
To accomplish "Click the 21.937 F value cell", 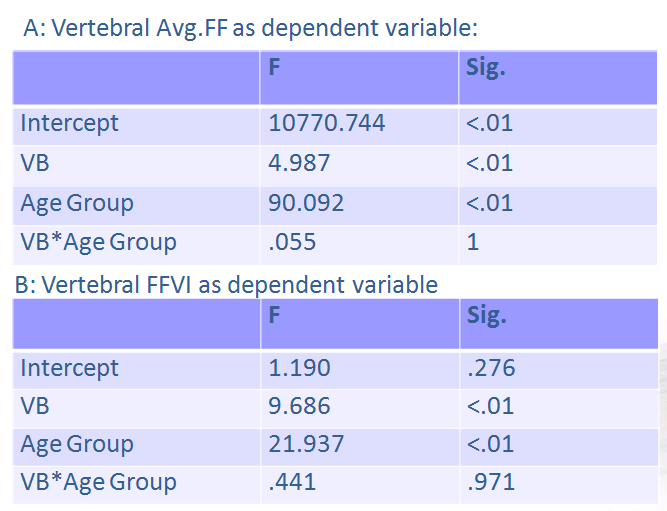I will 306,444.
